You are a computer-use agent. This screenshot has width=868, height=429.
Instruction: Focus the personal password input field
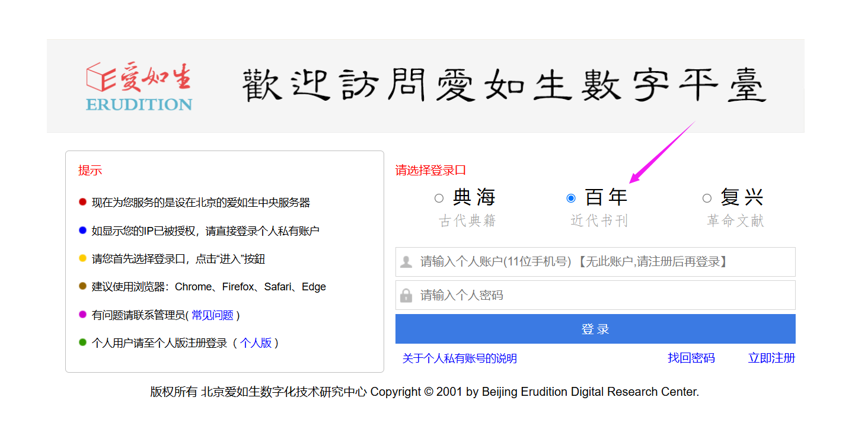click(x=595, y=295)
